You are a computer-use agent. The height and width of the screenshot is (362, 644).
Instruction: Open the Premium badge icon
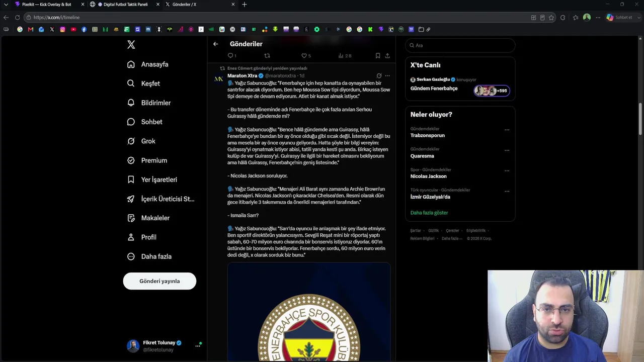(131, 160)
